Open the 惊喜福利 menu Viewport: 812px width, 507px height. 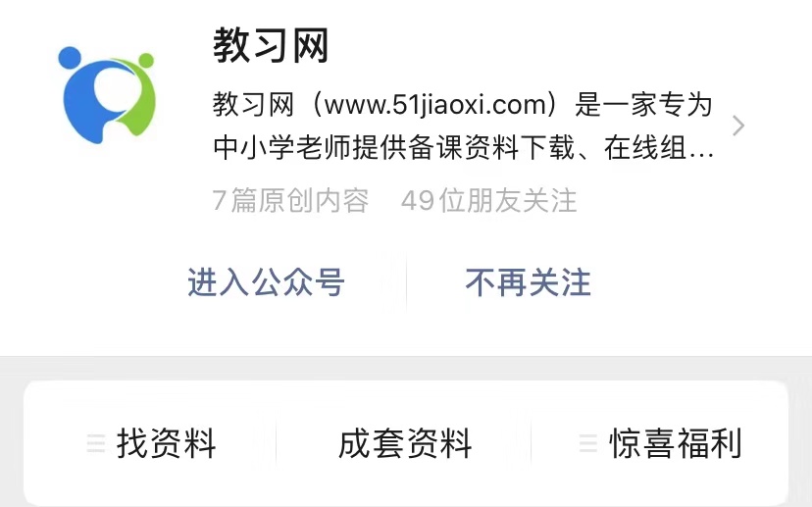(661, 443)
